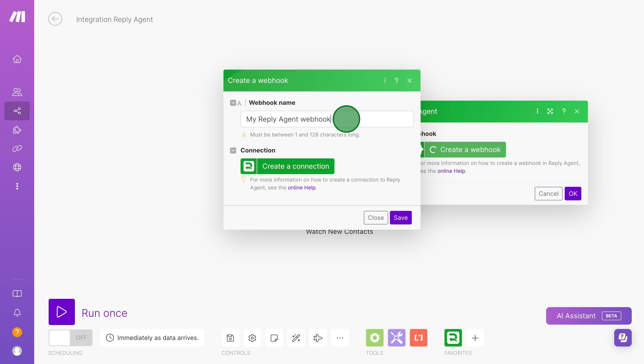Open the Webhooks globe icon
This screenshot has width=644, height=364.
(x=17, y=167)
